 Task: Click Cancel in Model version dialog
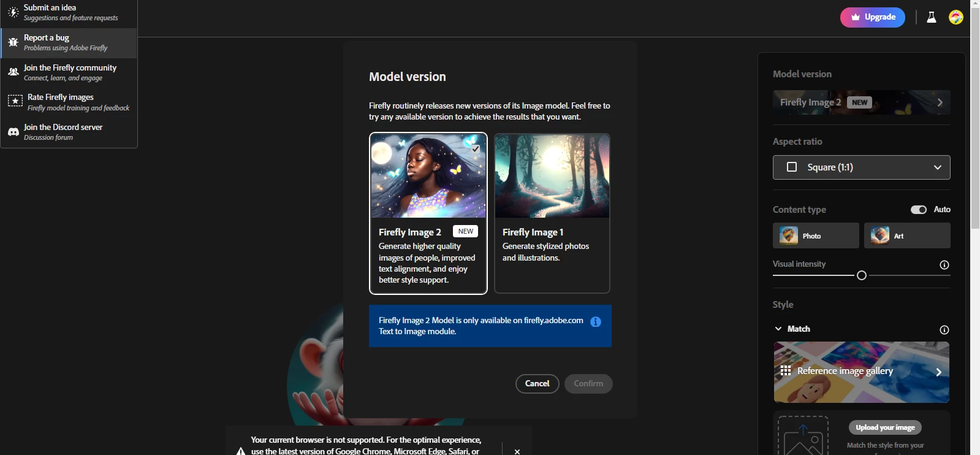coord(537,384)
